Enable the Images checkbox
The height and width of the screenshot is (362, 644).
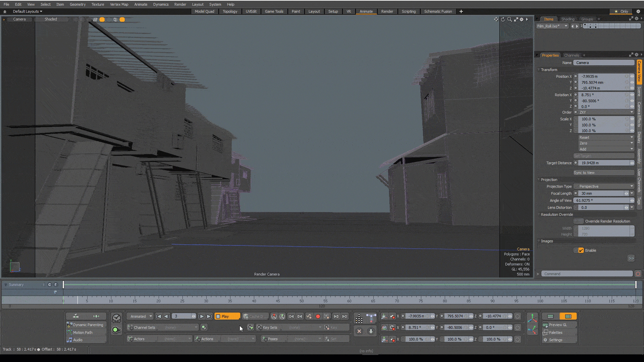pos(581,250)
